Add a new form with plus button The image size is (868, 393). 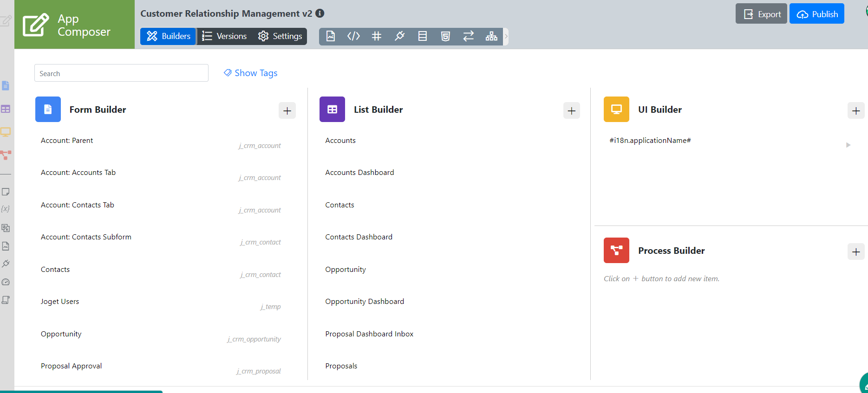click(x=287, y=110)
